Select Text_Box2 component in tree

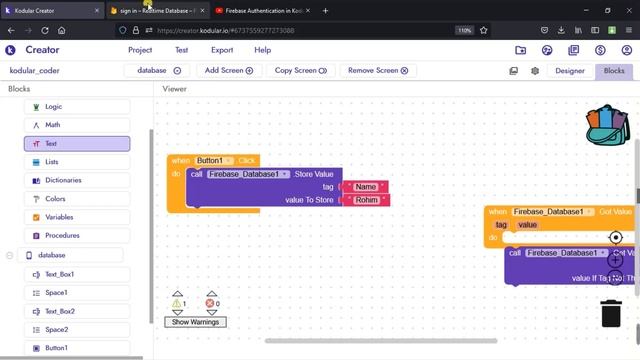coord(77,311)
